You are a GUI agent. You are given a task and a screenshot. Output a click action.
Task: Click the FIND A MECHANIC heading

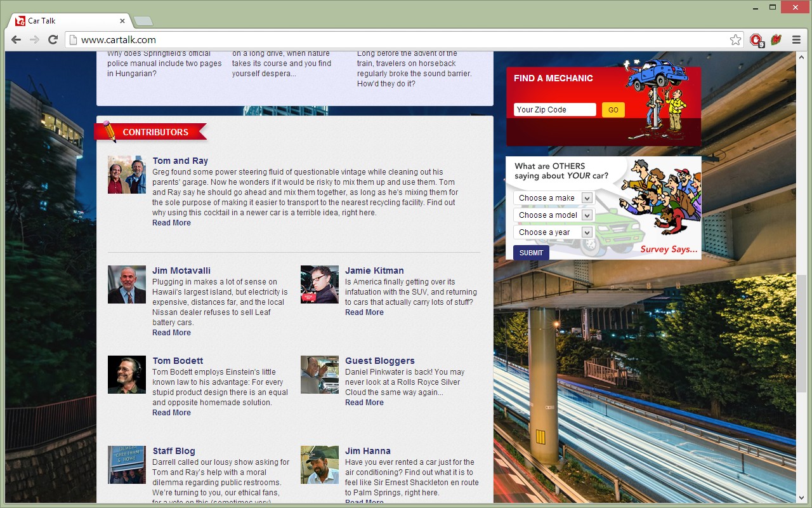click(553, 78)
